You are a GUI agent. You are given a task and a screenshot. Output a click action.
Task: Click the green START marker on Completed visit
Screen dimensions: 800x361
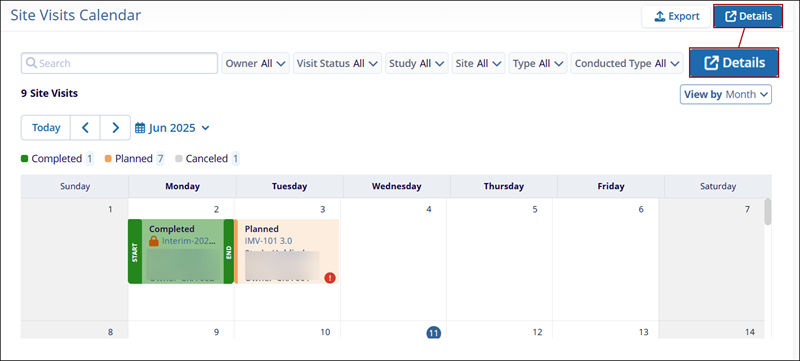[x=135, y=251]
